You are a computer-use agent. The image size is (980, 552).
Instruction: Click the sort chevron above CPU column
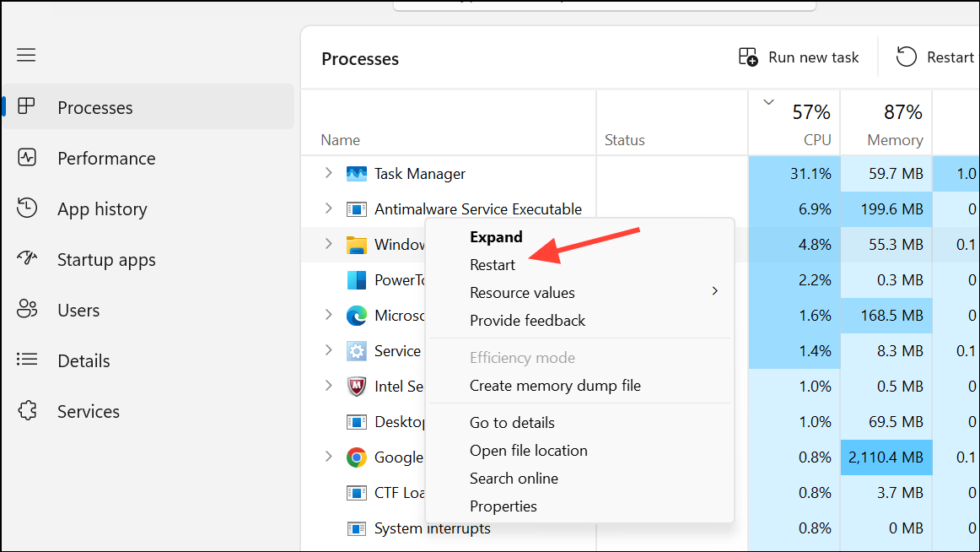[x=769, y=102]
